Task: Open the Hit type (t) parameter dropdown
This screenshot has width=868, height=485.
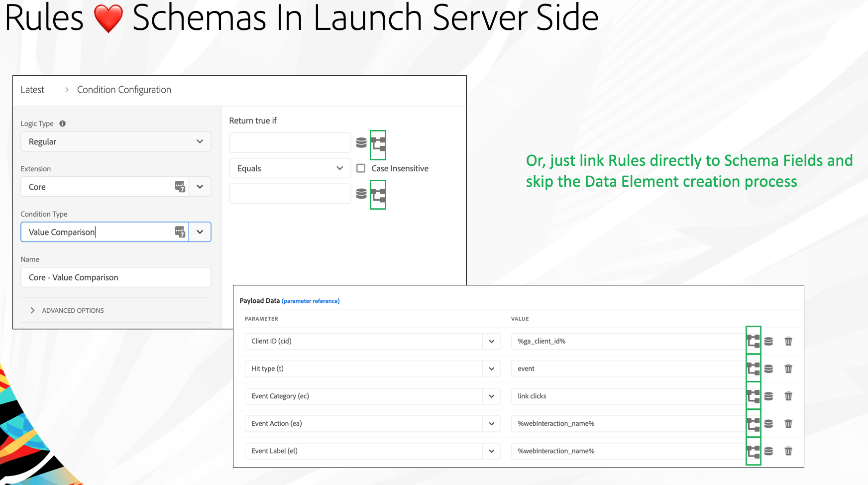Action: 491,368
